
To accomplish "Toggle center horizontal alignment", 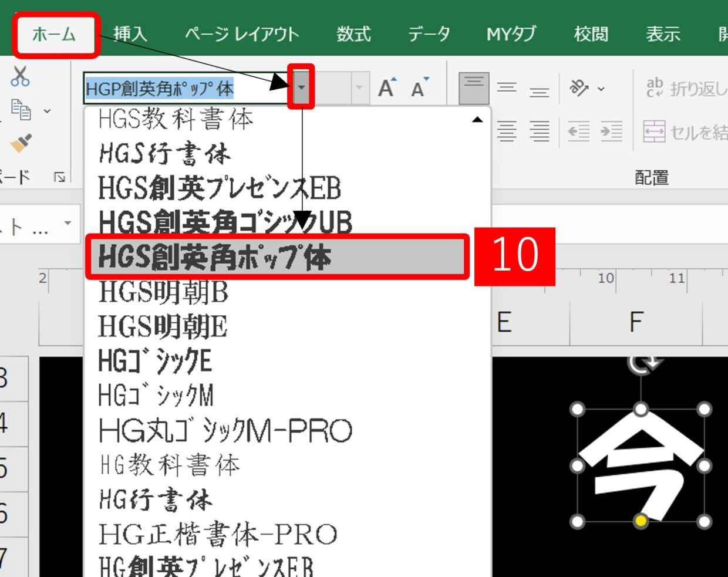I will (507, 131).
